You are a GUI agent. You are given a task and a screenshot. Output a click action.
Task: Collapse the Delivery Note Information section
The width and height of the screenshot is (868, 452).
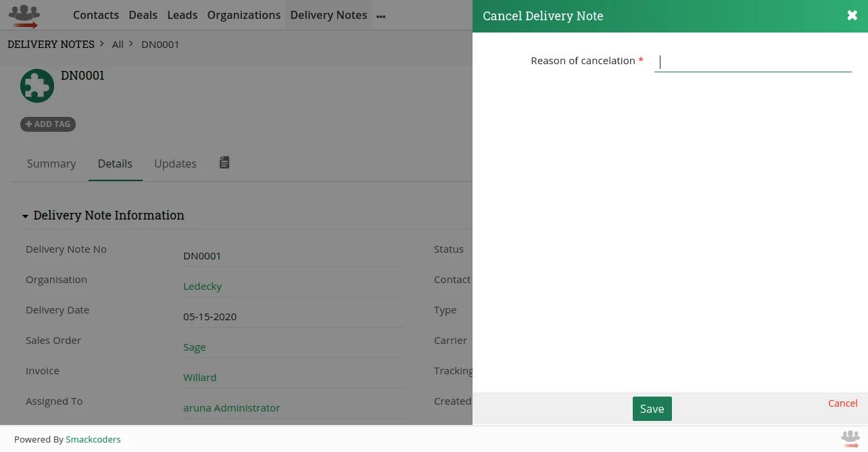(x=25, y=216)
